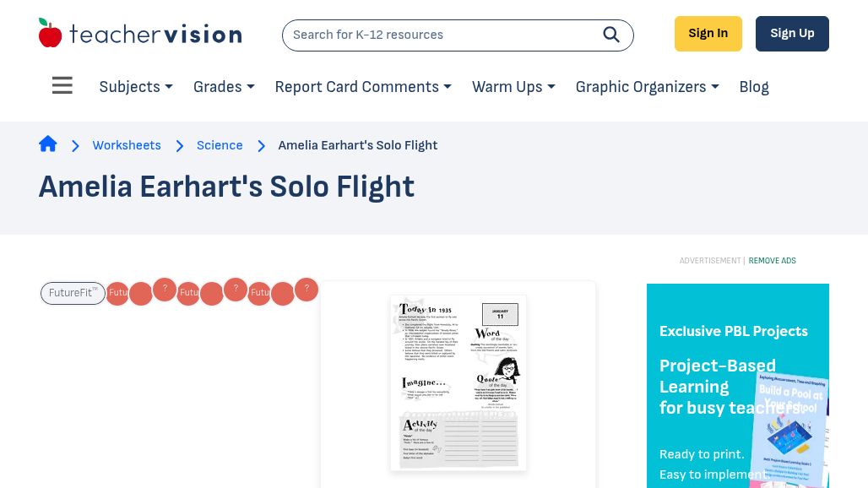
Task: Click the Remove Ads link
Action: [772, 261]
